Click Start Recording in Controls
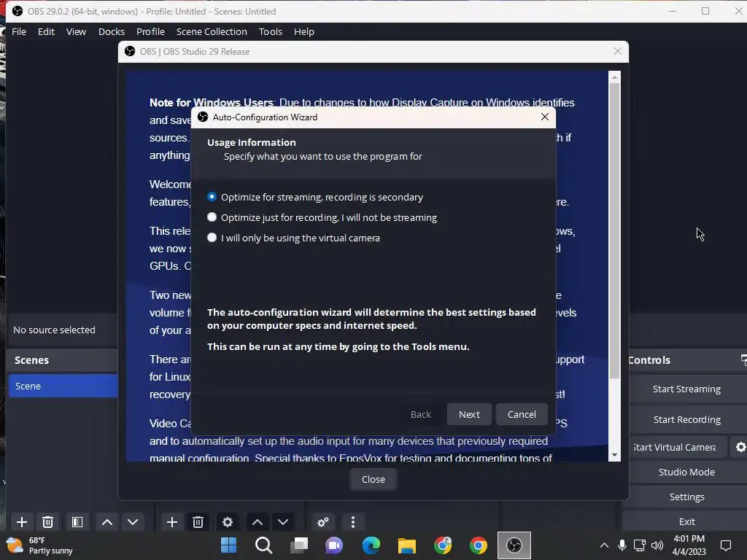The image size is (747, 560). pyautogui.click(x=686, y=419)
